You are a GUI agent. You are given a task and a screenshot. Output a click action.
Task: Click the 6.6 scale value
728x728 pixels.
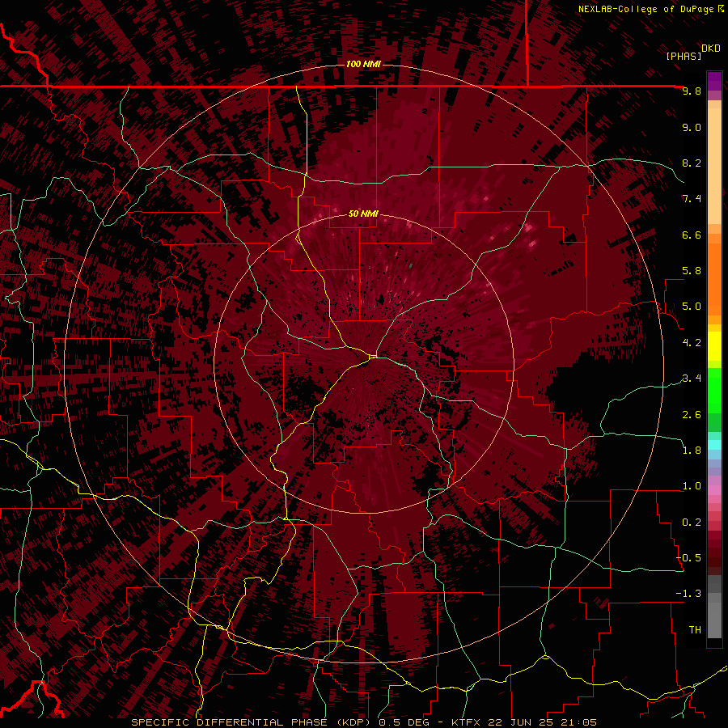tap(692, 235)
